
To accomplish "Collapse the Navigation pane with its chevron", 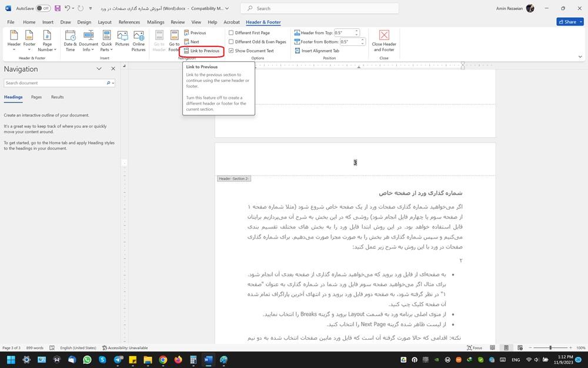I will click(99, 68).
